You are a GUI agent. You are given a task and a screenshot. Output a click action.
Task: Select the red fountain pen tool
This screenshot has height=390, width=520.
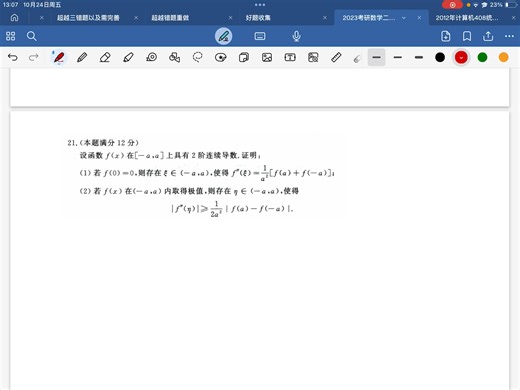pyautogui.click(x=59, y=57)
